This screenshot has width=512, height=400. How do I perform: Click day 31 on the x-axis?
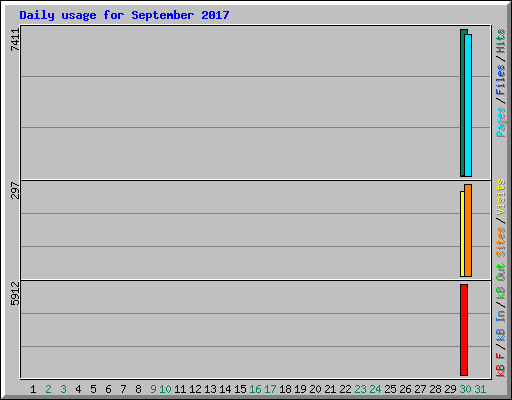480,389
